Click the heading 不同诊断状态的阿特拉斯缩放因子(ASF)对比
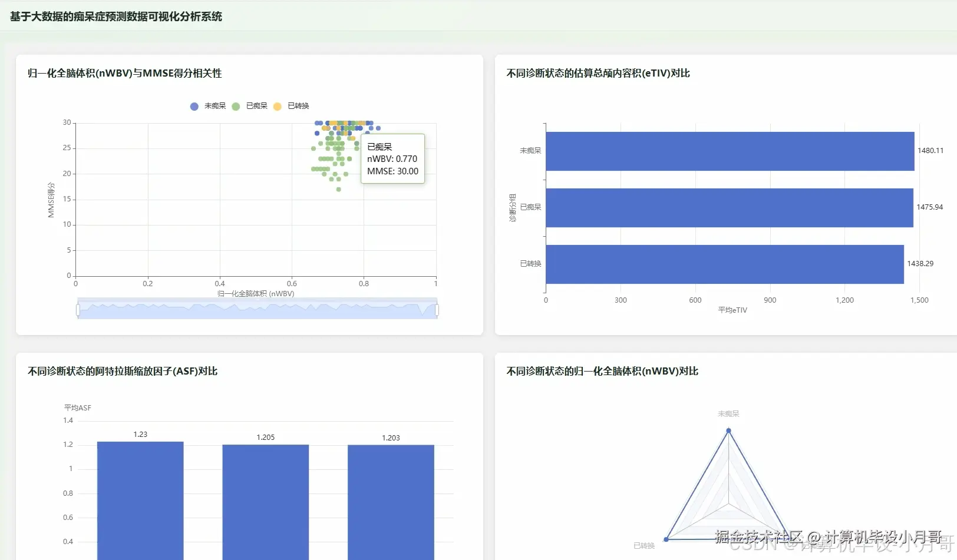Image resolution: width=957 pixels, height=560 pixels. click(x=123, y=371)
